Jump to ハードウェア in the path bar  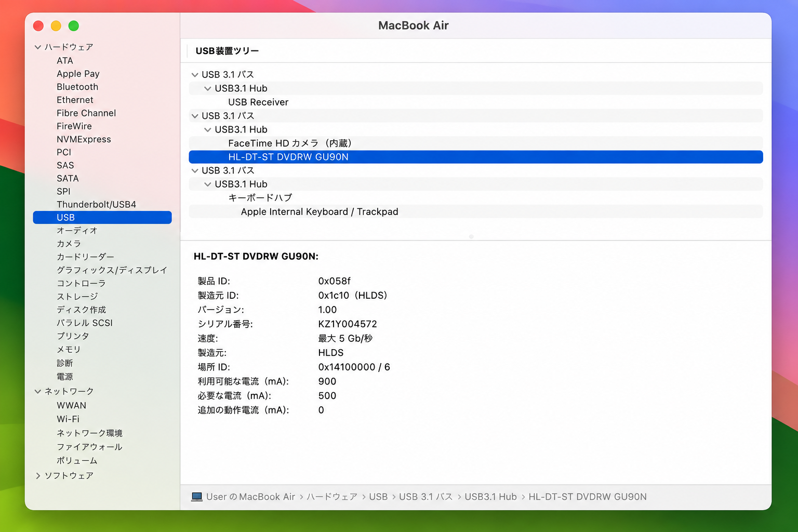[332, 497]
